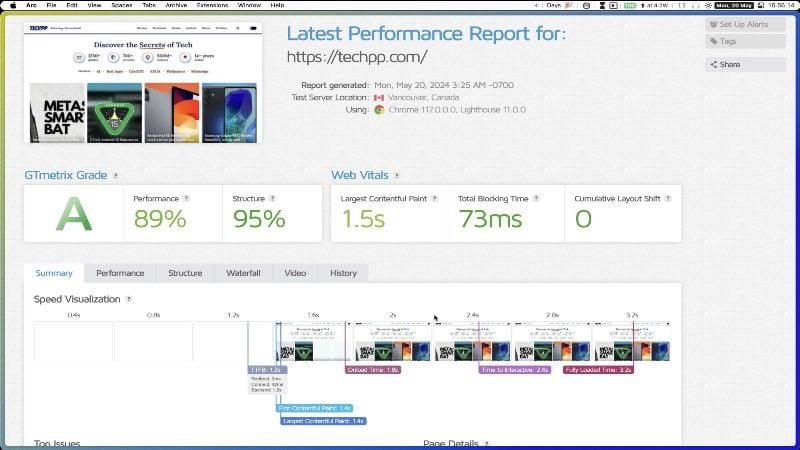Click the brightness sun icon in menu bar
This screenshot has height=450, width=800.
pos(708,5)
